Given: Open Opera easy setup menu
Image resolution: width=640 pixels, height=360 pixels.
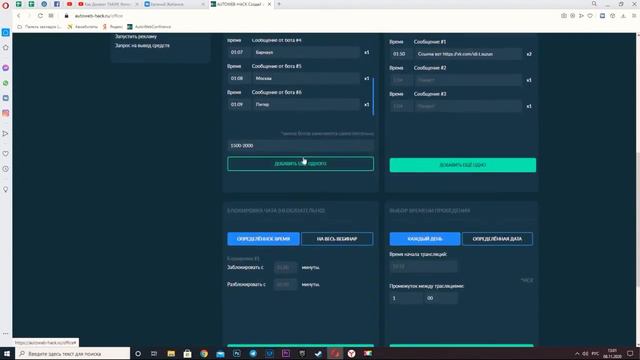Looking at the screenshot, I should click(634, 16).
